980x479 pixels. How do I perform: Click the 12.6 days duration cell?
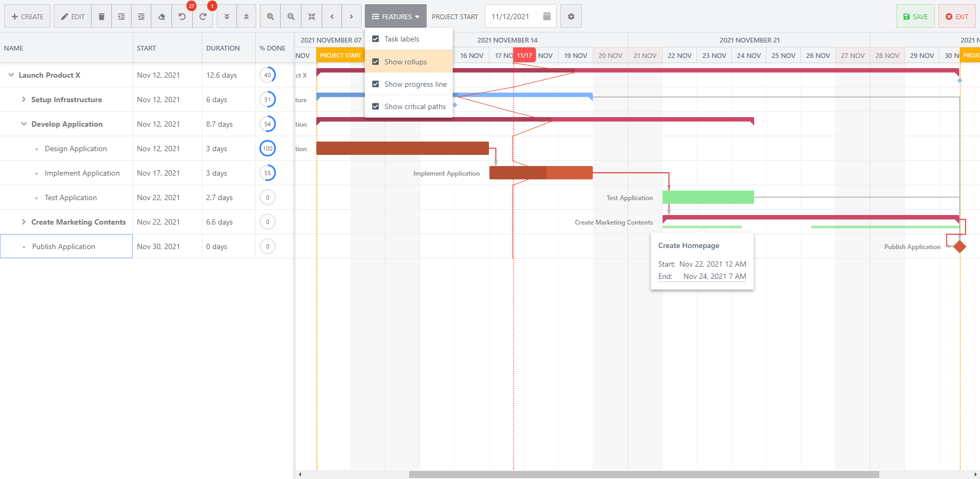point(229,75)
